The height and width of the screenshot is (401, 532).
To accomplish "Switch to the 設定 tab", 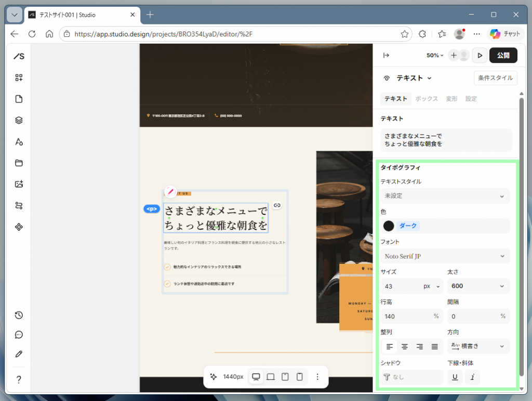I will [471, 99].
